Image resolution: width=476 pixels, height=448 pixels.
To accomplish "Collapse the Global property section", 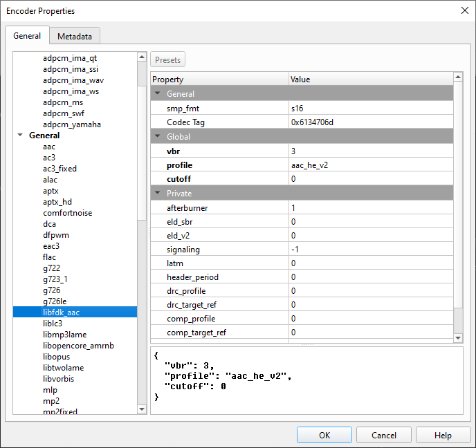I will 158,136.
